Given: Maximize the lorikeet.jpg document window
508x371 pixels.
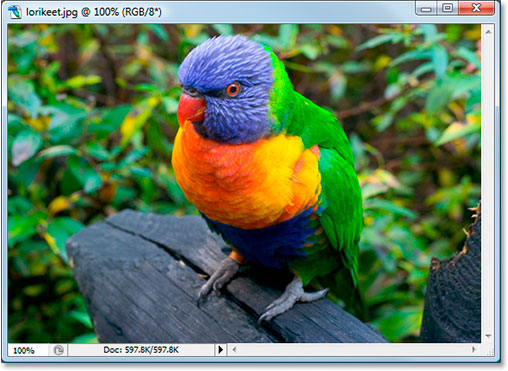Looking at the screenshot, I should pyautogui.click(x=447, y=8).
